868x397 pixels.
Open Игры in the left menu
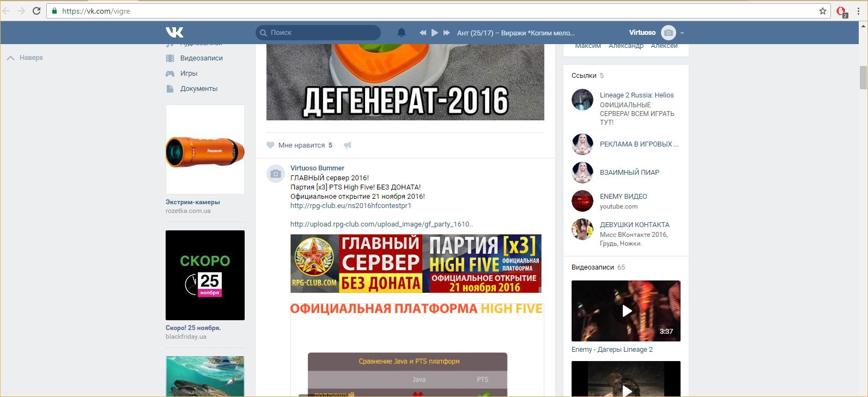pos(189,74)
